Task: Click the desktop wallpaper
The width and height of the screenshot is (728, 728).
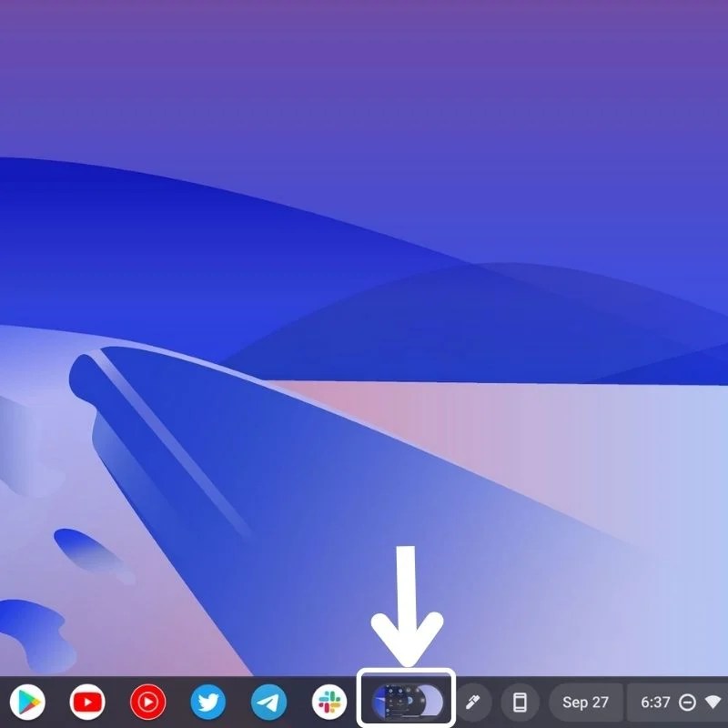Action: pos(364,273)
